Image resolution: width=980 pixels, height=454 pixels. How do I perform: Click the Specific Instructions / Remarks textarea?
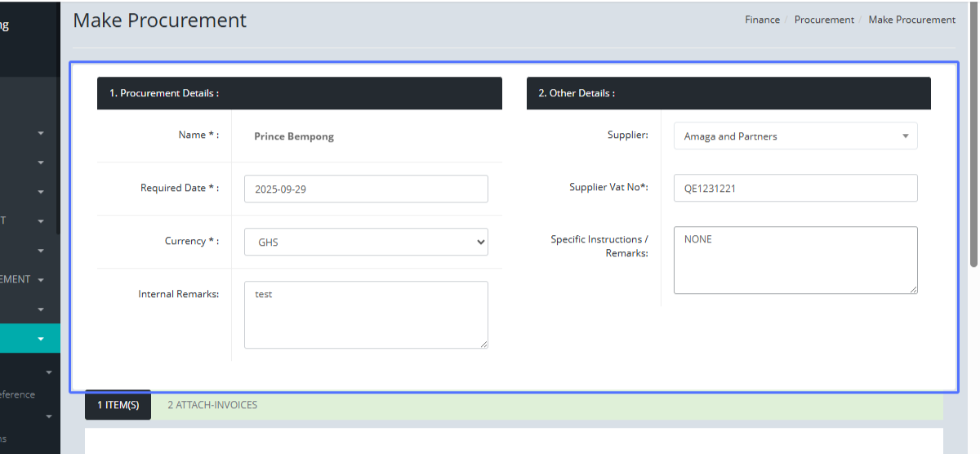(x=795, y=260)
